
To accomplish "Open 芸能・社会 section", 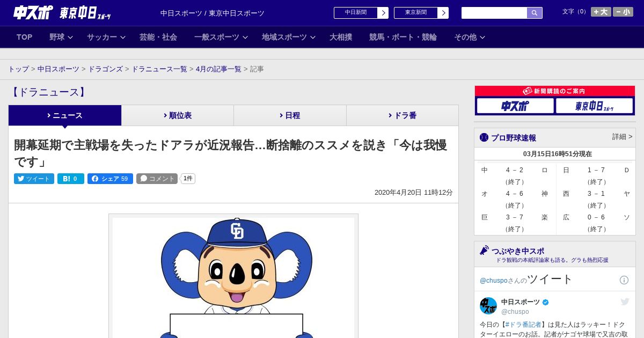I will click(x=158, y=37).
